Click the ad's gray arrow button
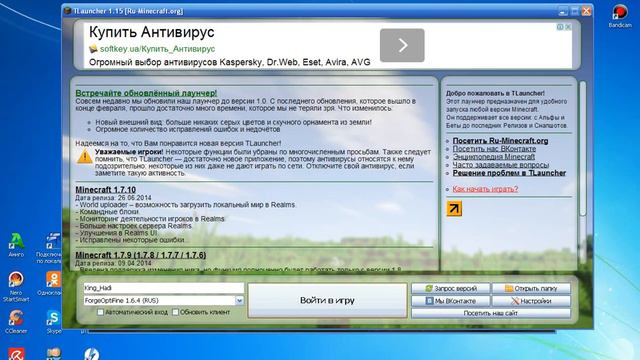 click(402, 45)
